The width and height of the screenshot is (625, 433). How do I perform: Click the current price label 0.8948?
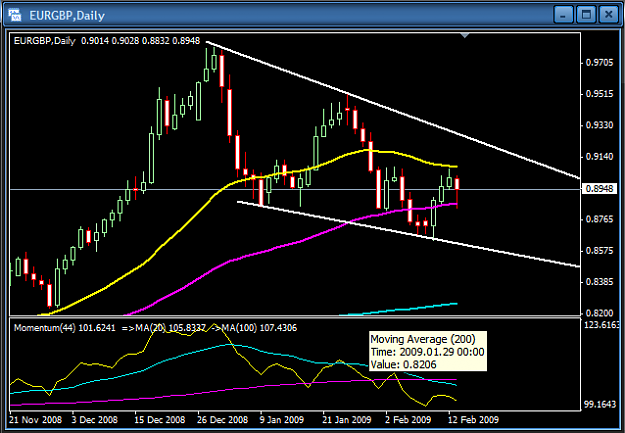click(x=598, y=189)
